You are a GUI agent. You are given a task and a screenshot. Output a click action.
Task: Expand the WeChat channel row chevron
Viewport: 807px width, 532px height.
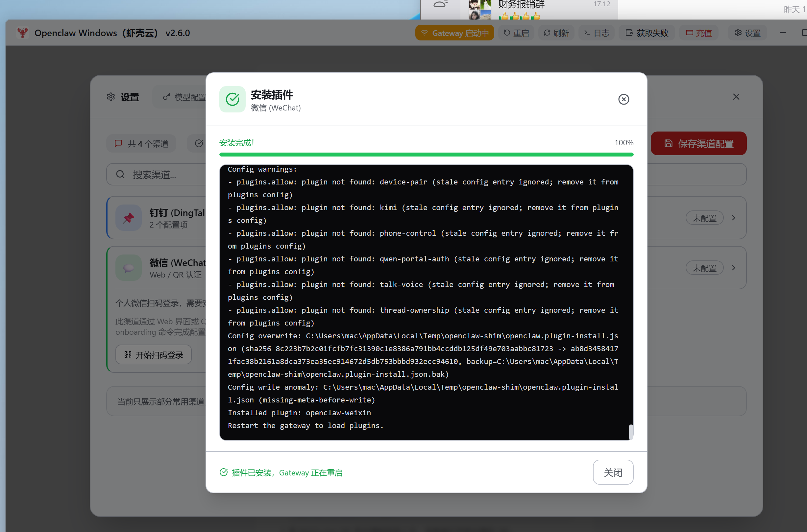[733, 268]
